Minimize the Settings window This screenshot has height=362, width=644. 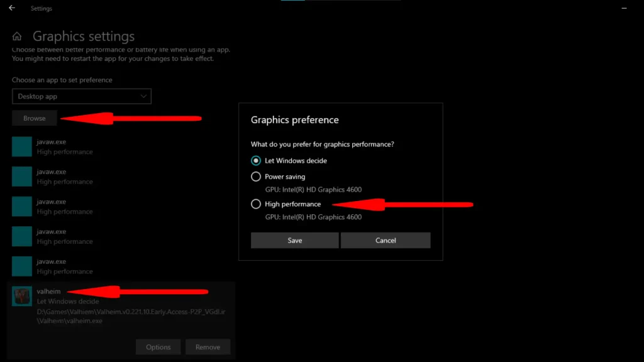coord(624,8)
